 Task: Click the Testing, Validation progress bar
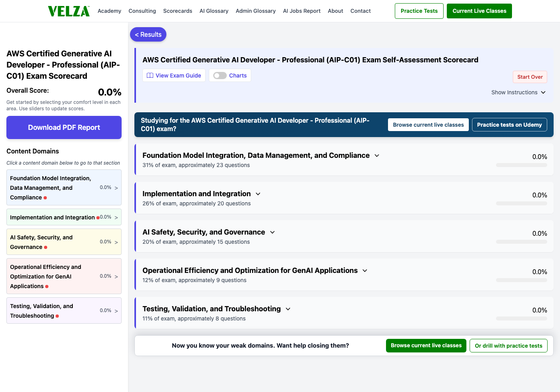pos(522,318)
